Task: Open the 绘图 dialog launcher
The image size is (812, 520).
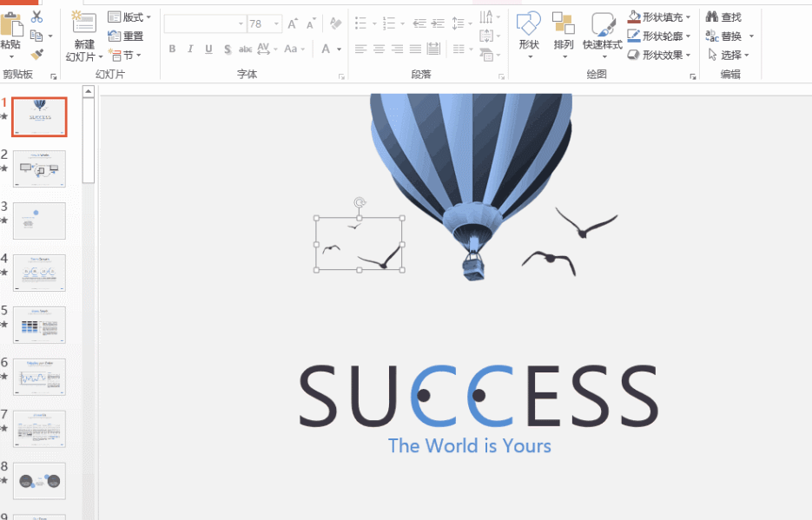Action: coord(693,76)
